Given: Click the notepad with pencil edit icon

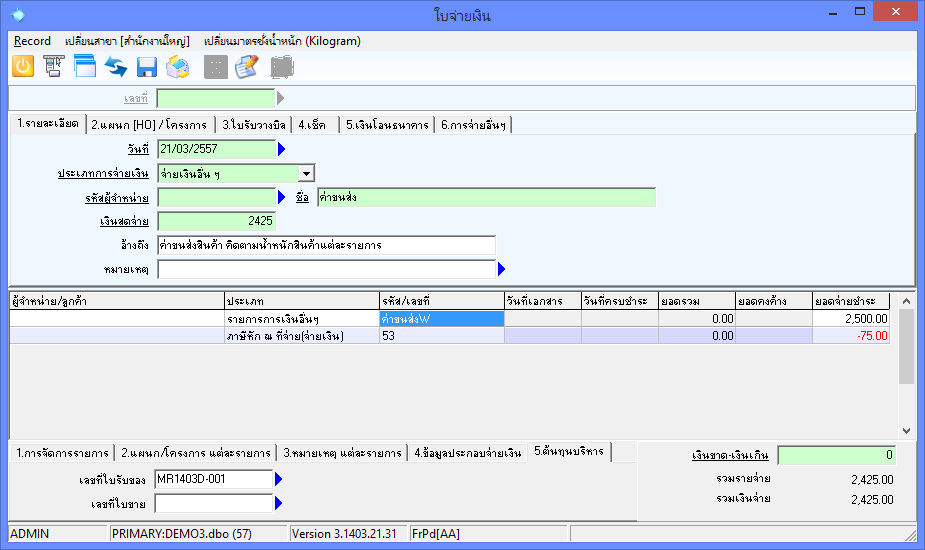Looking at the screenshot, I should [246, 67].
